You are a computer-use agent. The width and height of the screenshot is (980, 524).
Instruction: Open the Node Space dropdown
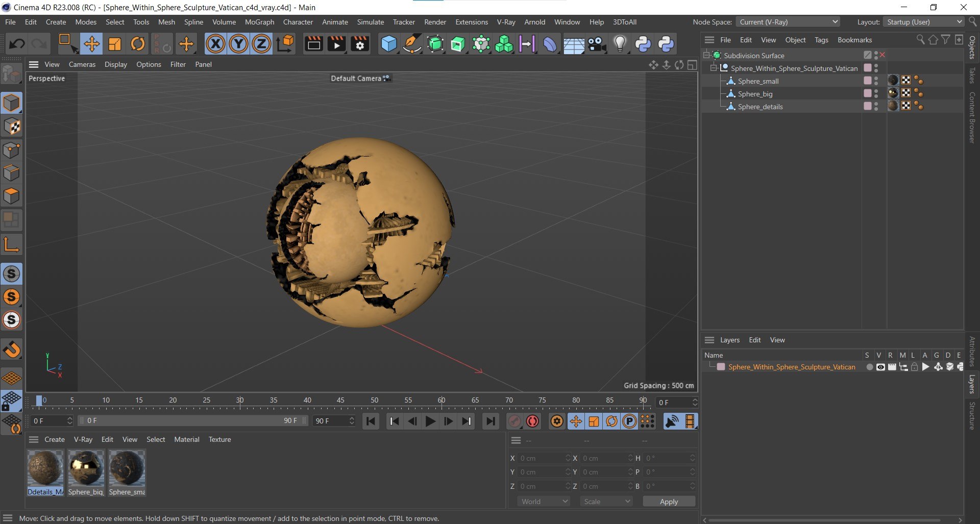coord(789,22)
